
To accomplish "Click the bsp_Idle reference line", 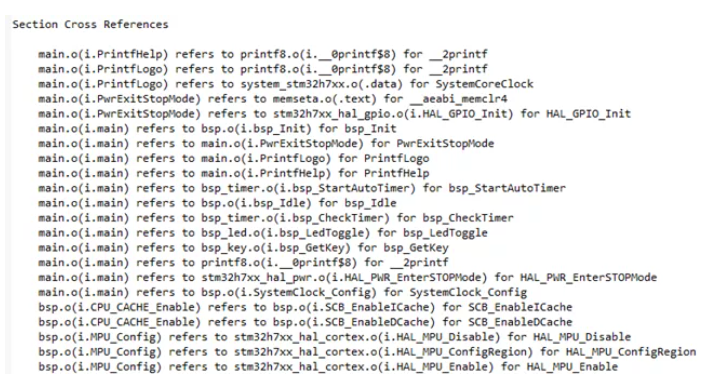I will (217, 203).
